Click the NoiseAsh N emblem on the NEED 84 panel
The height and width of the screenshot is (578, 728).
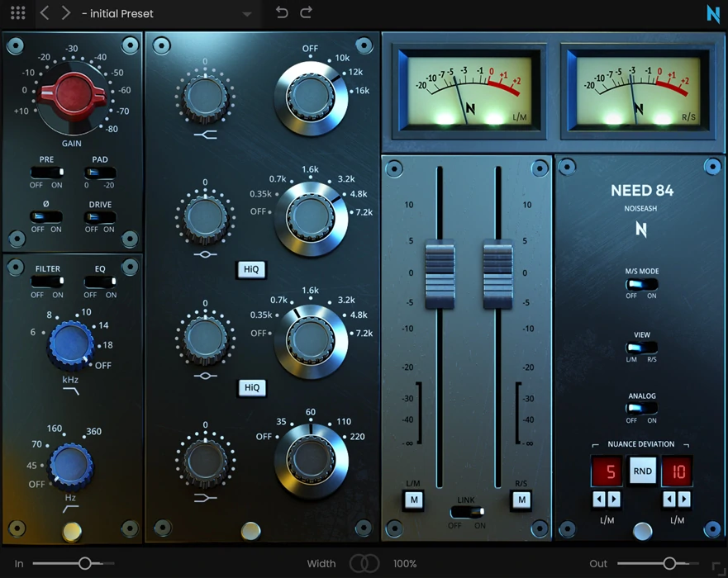click(641, 230)
